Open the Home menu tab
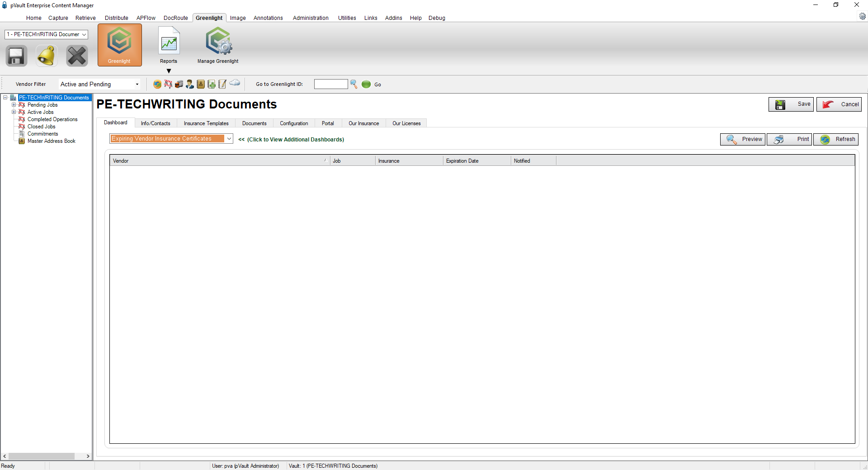This screenshot has width=868, height=470. point(34,18)
